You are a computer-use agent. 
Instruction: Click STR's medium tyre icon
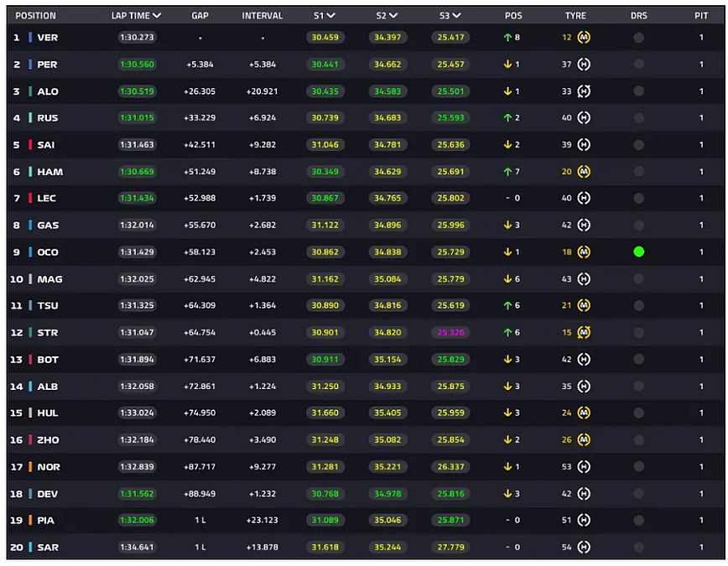(x=584, y=333)
